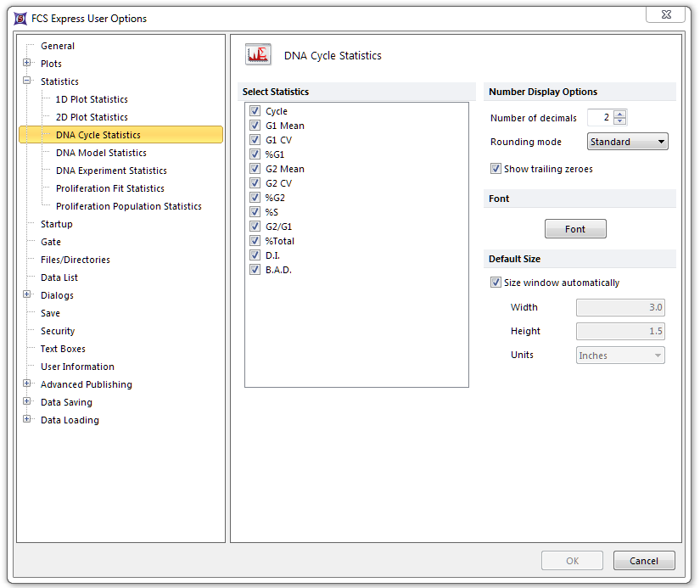Increase number of decimals with up arrow
700x588 pixels.
(620, 115)
